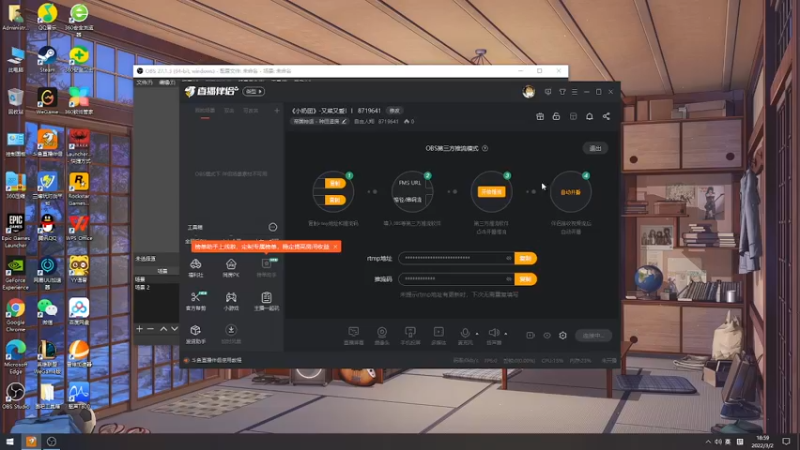
Task: Copy the stream key
Action: click(x=526, y=279)
